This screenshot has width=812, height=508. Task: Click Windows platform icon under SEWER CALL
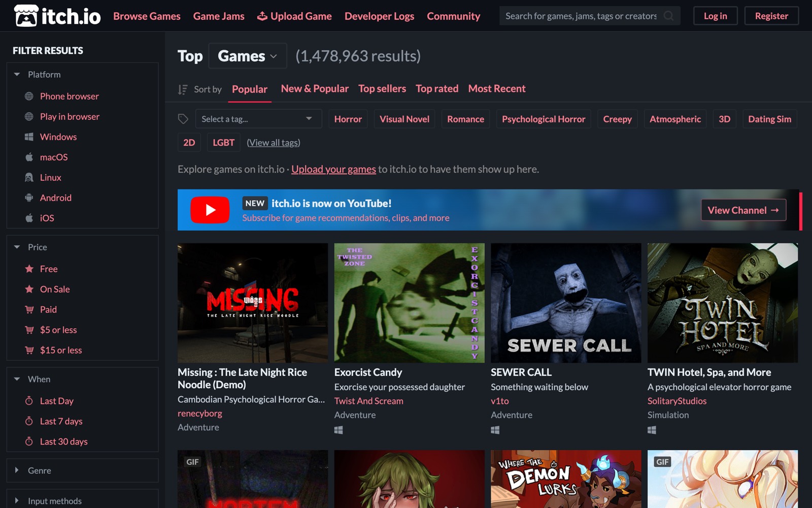click(495, 430)
